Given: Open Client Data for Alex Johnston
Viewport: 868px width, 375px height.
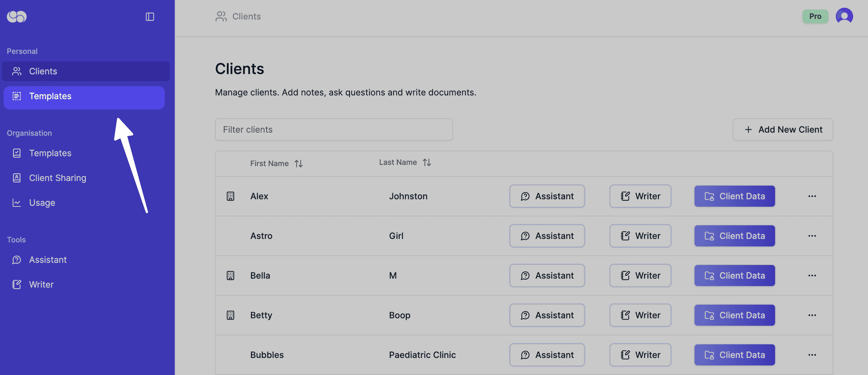Looking at the screenshot, I should [x=735, y=196].
